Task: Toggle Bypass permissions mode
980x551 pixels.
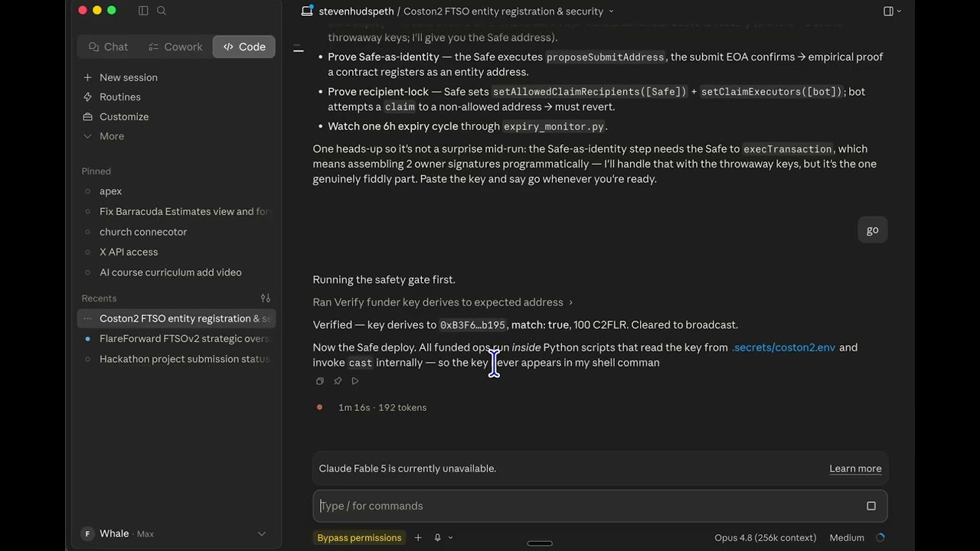Action: point(359,538)
